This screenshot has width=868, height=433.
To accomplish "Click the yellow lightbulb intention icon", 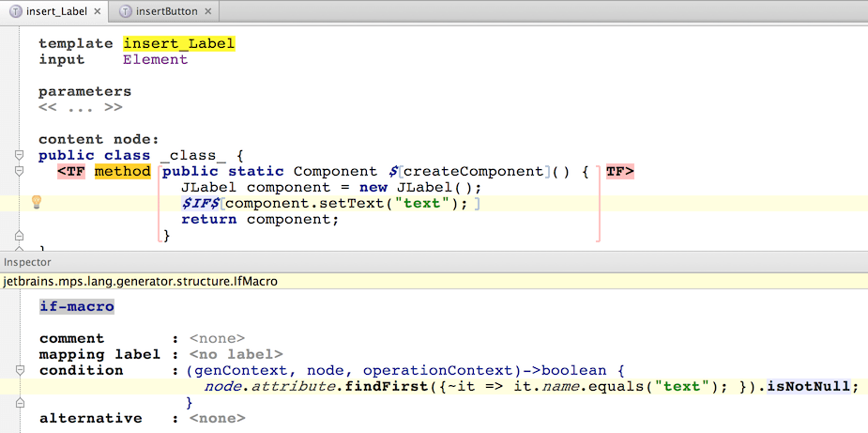I will (x=37, y=202).
